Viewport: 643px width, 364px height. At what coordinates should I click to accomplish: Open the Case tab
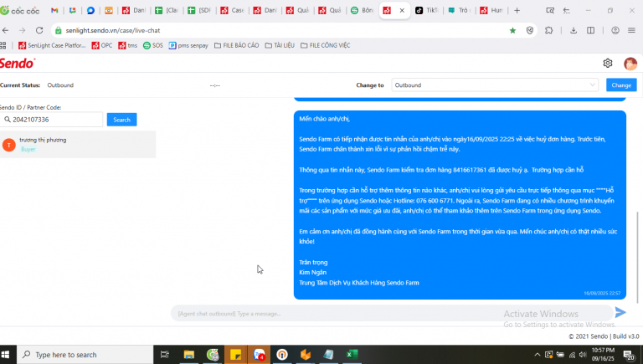233,11
